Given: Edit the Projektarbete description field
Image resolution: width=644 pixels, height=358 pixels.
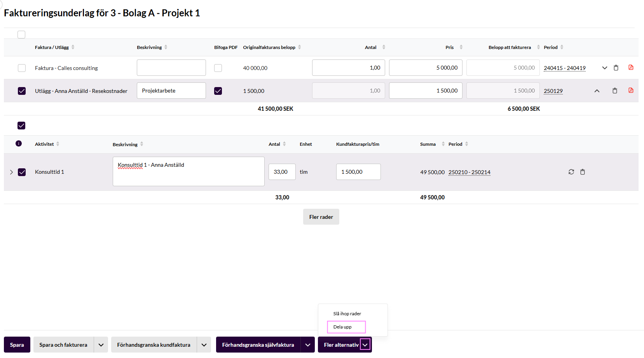Looking at the screenshot, I should pos(171,91).
